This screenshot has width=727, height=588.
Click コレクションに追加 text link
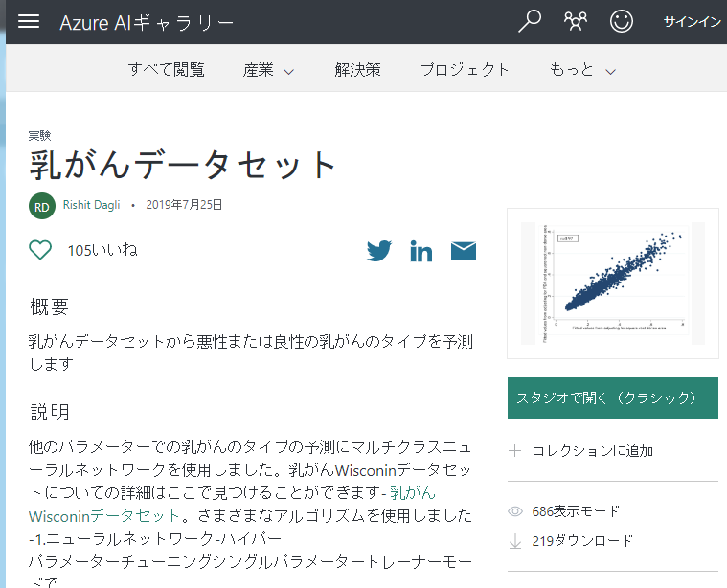593,451
